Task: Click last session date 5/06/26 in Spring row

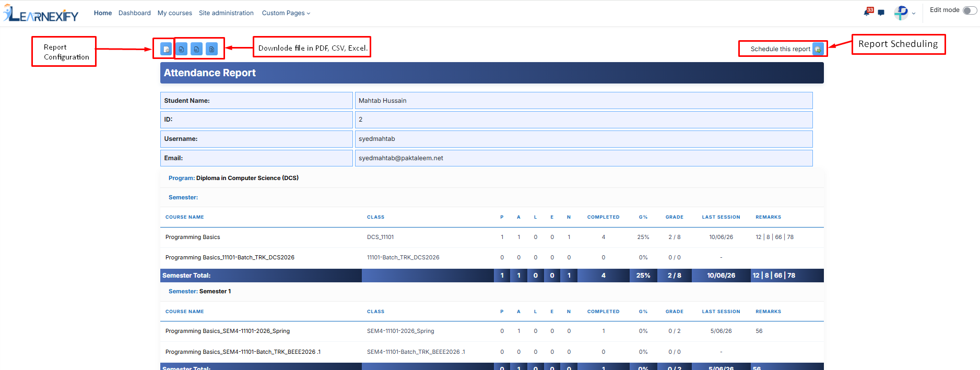Action: coord(721,331)
